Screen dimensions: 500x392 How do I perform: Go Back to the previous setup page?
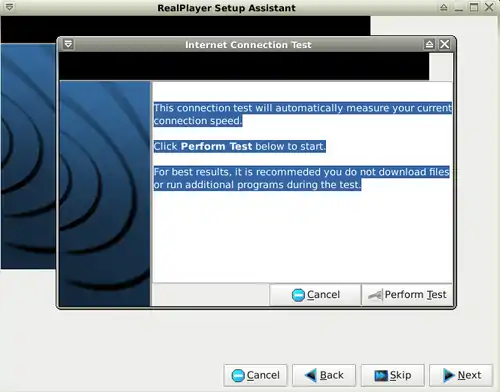[324, 375]
